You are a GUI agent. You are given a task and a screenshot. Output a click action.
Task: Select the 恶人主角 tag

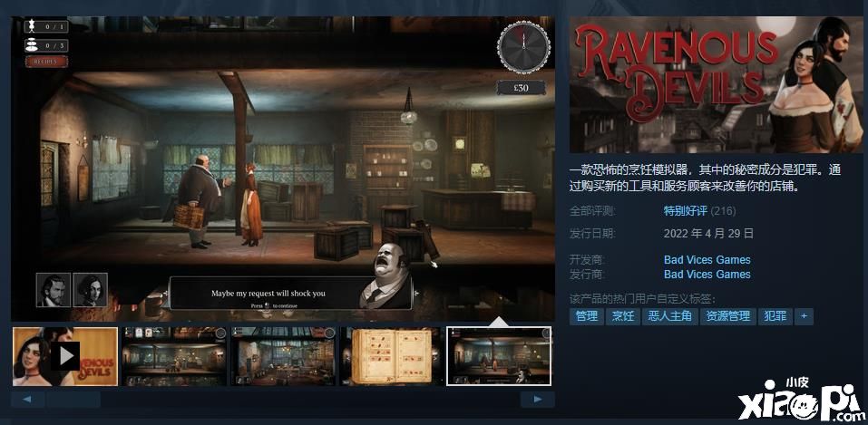click(670, 316)
